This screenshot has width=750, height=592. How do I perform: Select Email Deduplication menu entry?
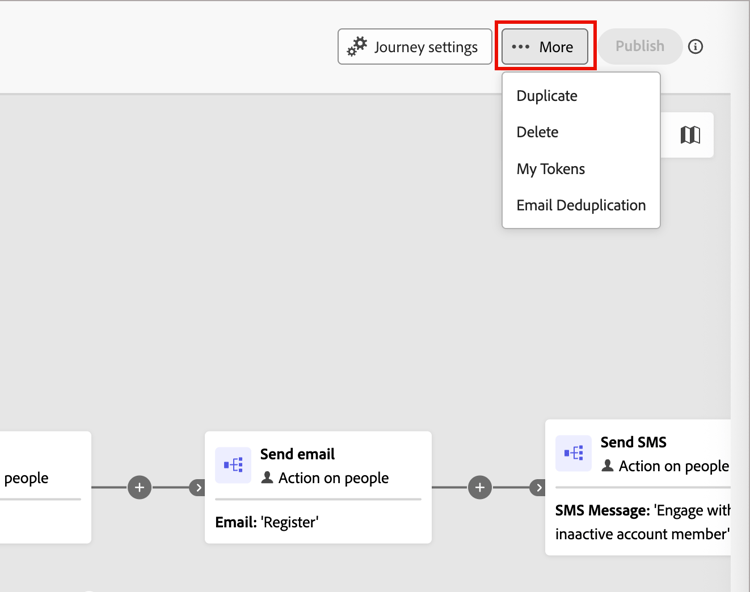click(581, 205)
